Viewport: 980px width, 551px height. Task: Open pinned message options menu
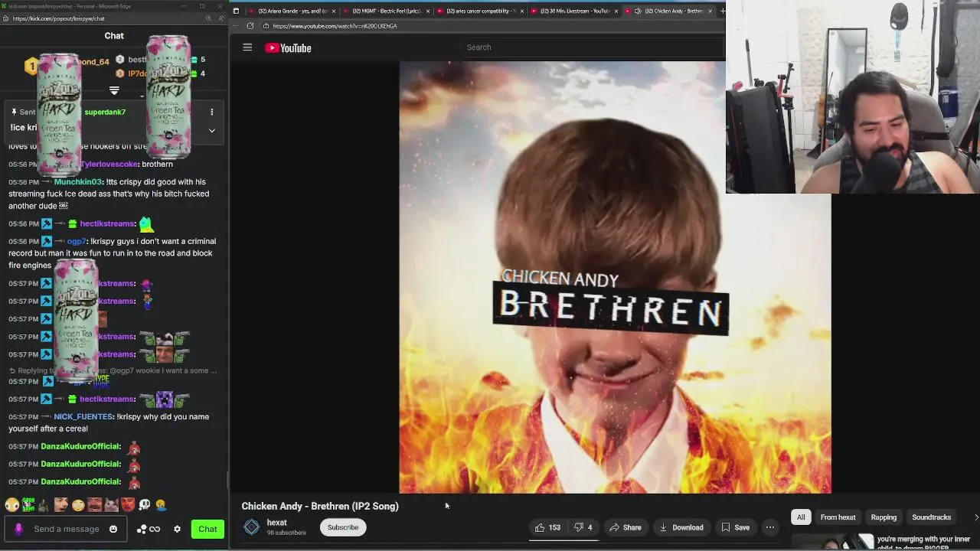point(212,112)
